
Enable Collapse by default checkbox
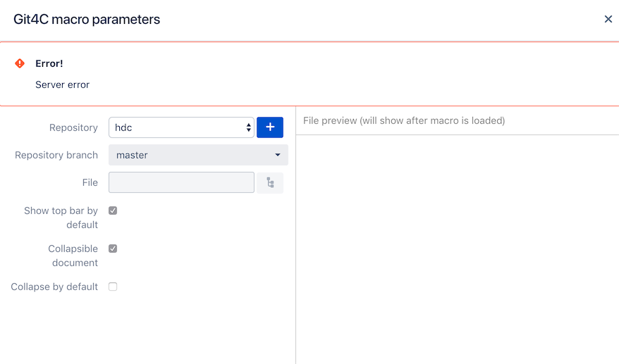(113, 287)
